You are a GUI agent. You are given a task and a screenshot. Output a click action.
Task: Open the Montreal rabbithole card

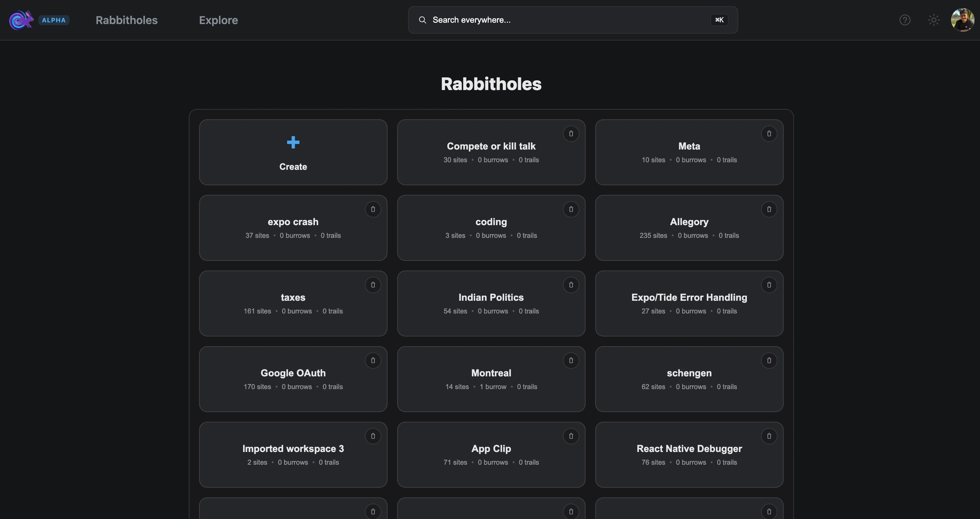pyautogui.click(x=491, y=379)
